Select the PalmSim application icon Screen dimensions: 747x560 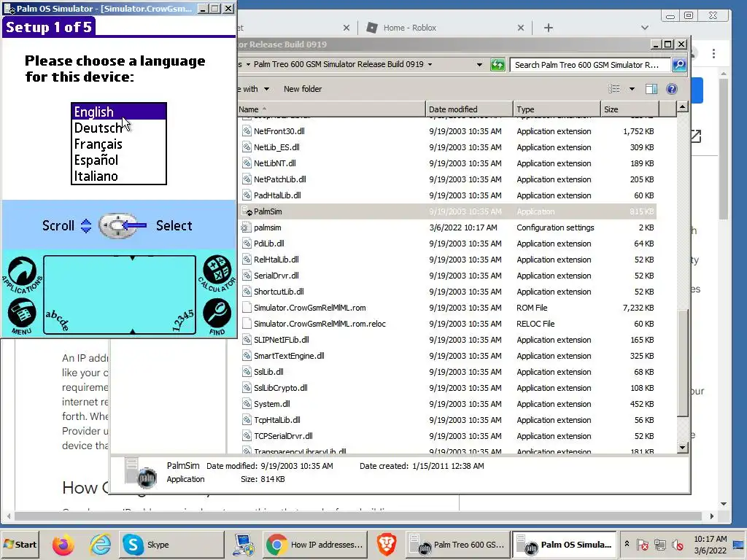pos(247,211)
